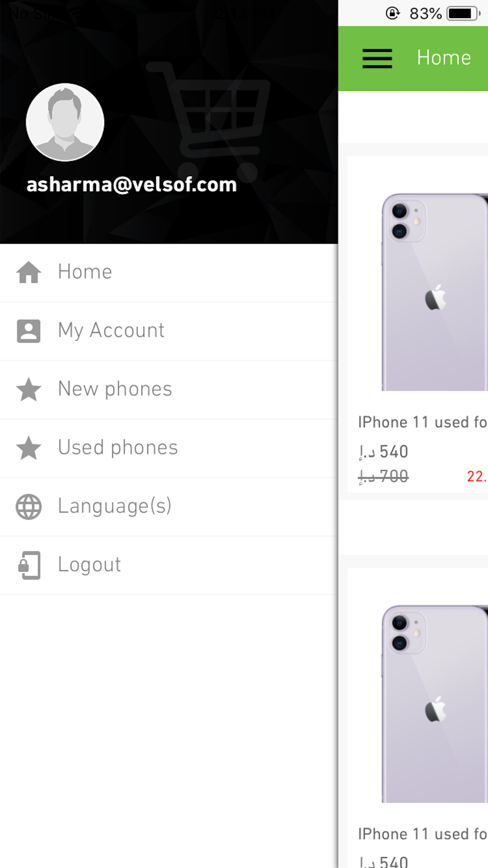Choose Logout from the side menu
The image size is (488, 868).
pos(169,565)
